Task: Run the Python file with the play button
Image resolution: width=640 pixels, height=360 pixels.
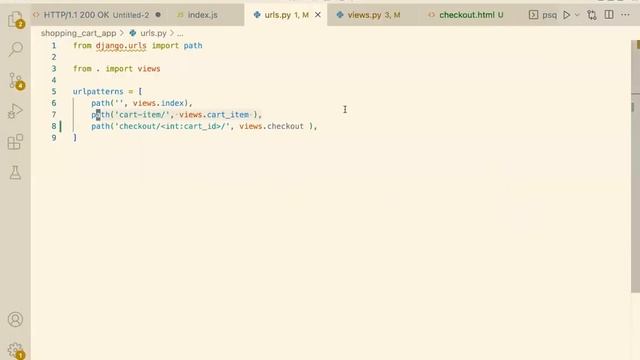Action: click(567, 15)
